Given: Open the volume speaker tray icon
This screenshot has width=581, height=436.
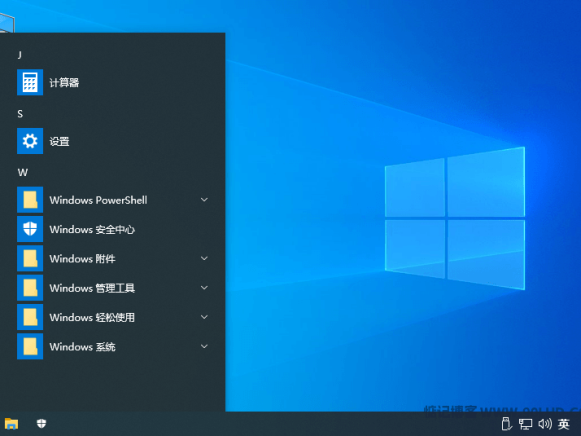Looking at the screenshot, I should point(545,424).
